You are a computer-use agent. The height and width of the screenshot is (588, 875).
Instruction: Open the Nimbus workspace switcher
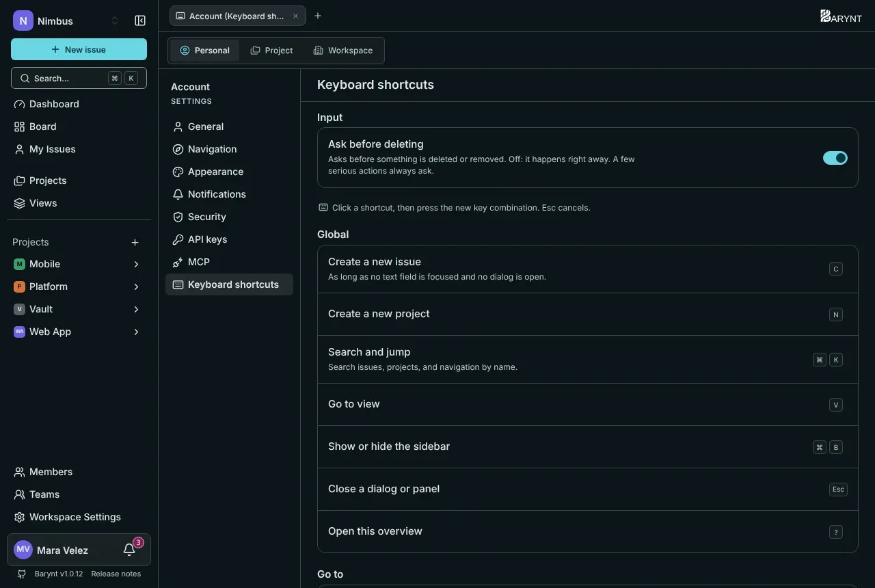coord(66,21)
